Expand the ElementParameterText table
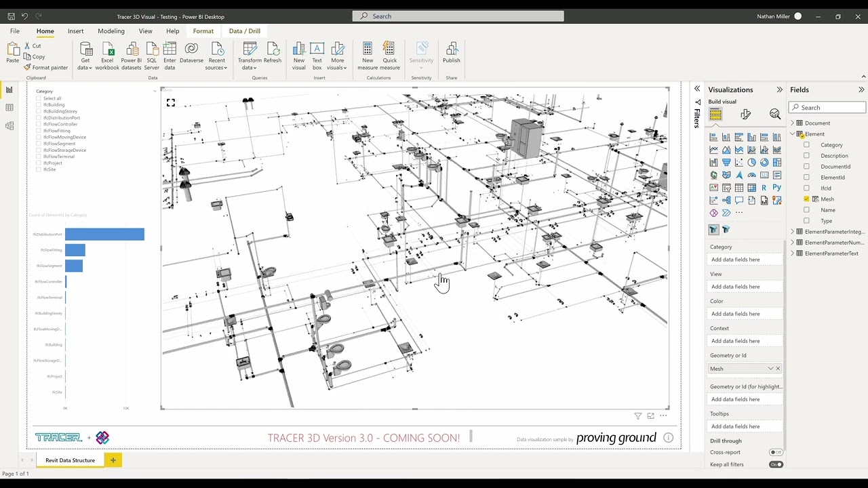The height and width of the screenshot is (488, 868). coord(792,253)
